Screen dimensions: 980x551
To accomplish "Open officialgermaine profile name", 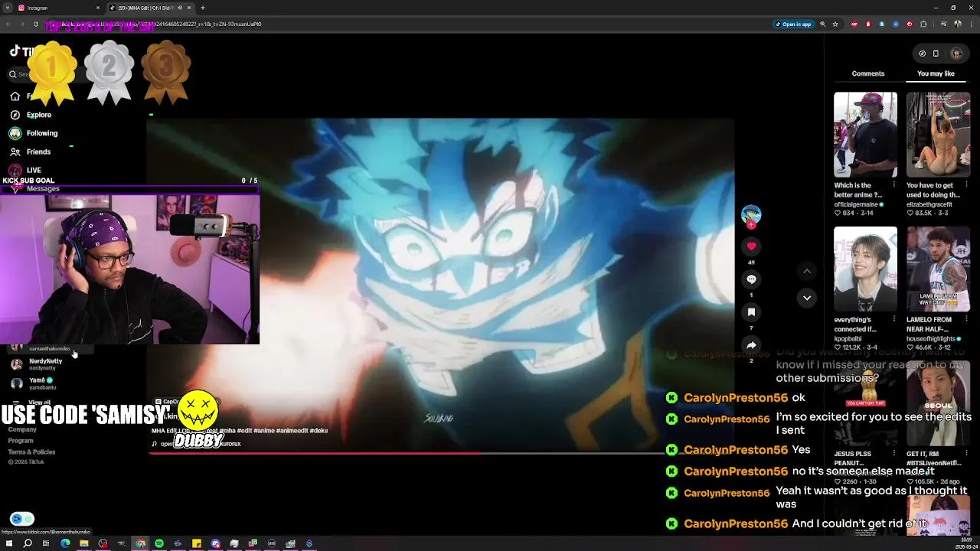I will [x=857, y=204].
